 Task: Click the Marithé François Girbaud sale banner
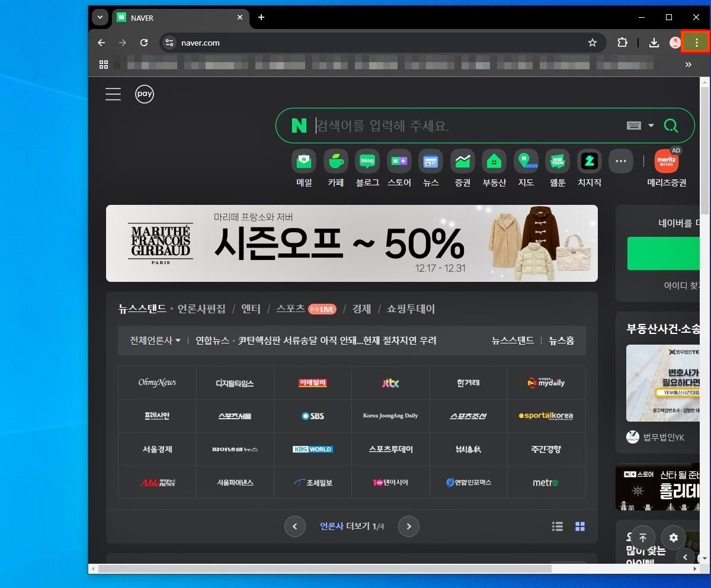point(352,243)
